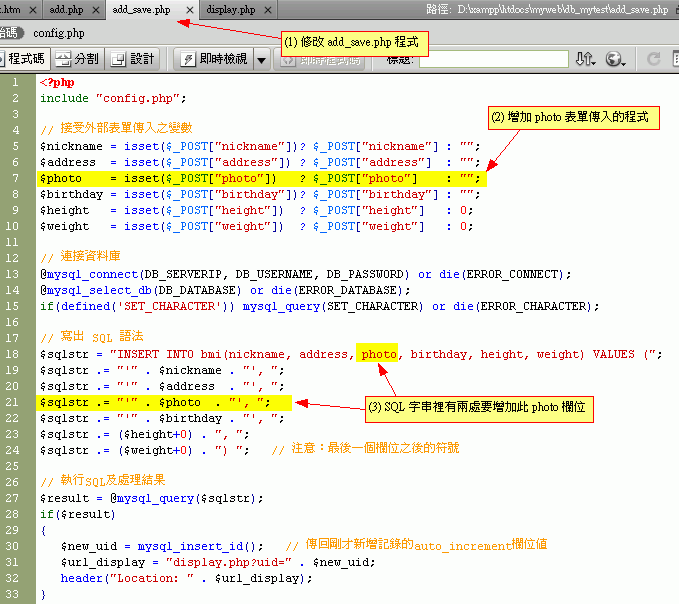Viewport: 679px width, 604px height.
Task: Open the File Management up-down arrows menu
Action: tap(585, 59)
